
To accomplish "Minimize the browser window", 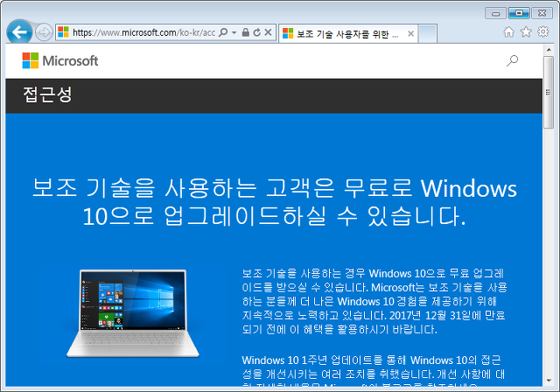I will (495, 13).
